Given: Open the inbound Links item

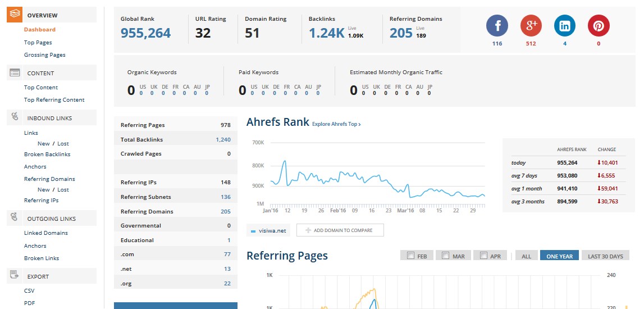Looking at the screenshot, I should [31, 133].
